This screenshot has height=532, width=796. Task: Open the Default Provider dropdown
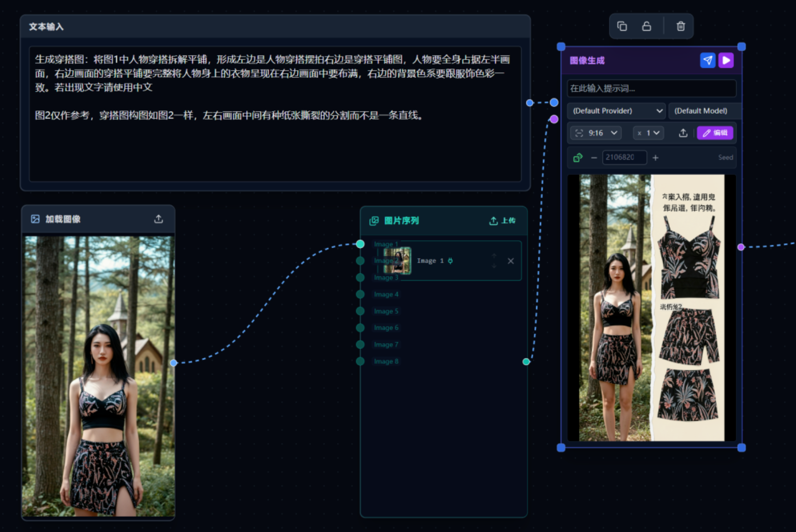pyautogui.click(x=617, y=111)
